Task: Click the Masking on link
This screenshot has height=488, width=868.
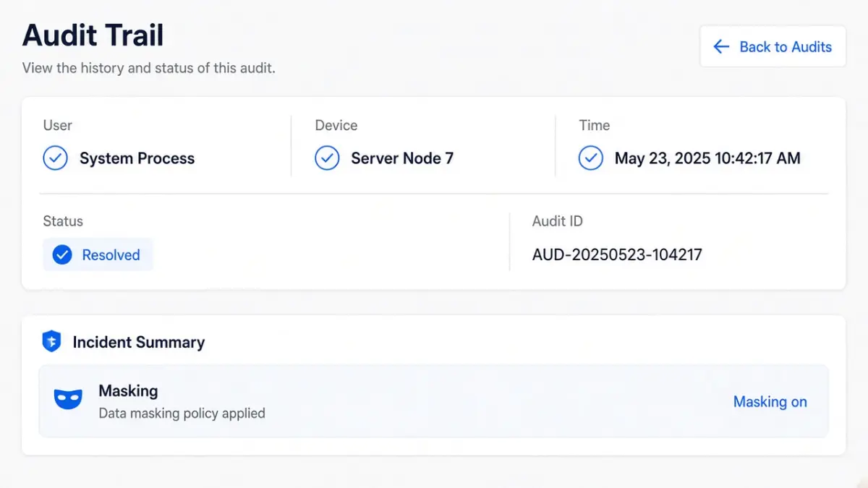Action: click(770, 402)
